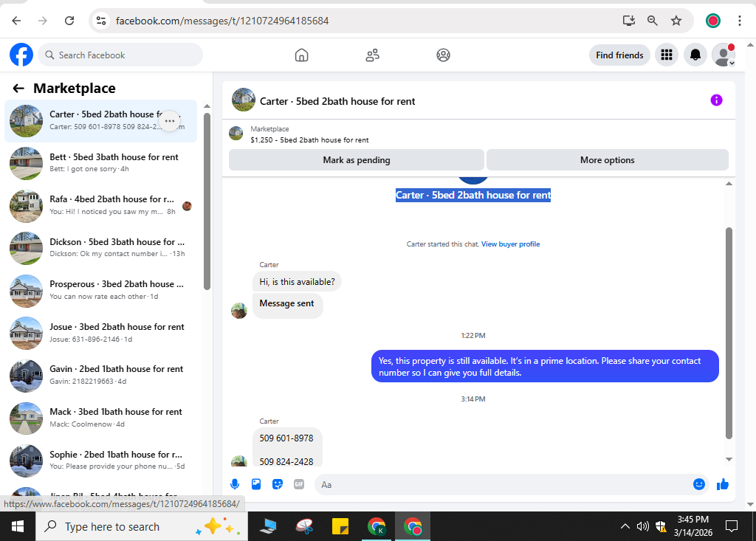Open Windows Start menu
The image size is (756, 541).
(x=18, y=526)
